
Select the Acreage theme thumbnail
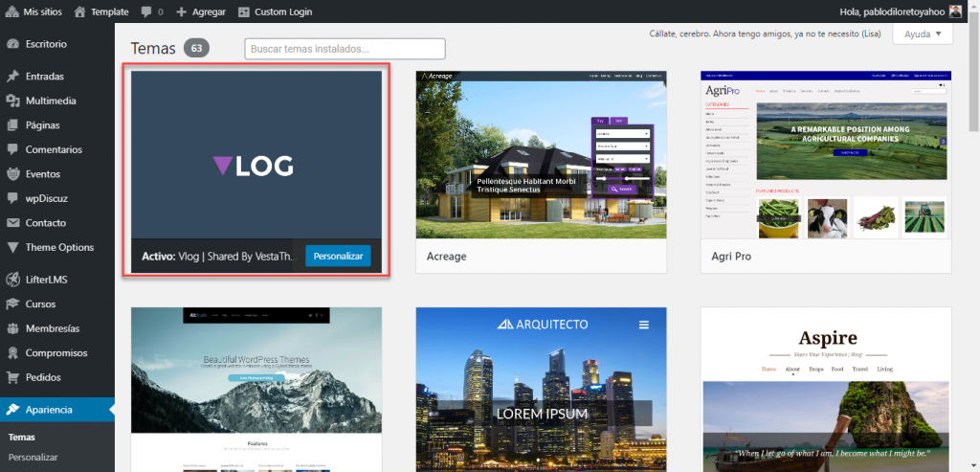542,154
